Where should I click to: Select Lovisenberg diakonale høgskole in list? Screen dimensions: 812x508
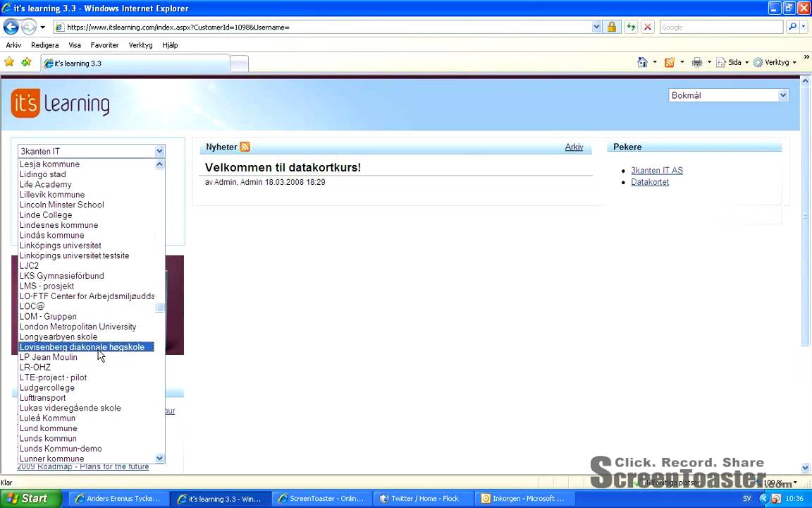coord(86,347)
